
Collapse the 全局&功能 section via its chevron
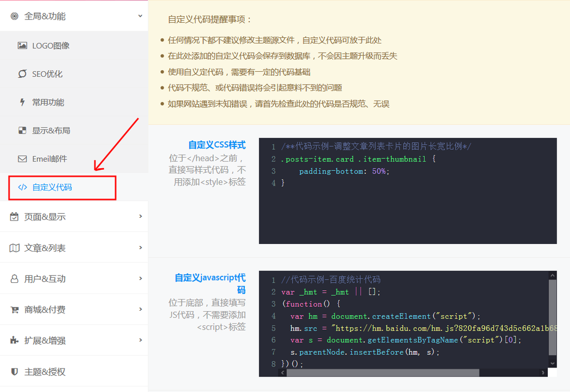click(140, 15)
